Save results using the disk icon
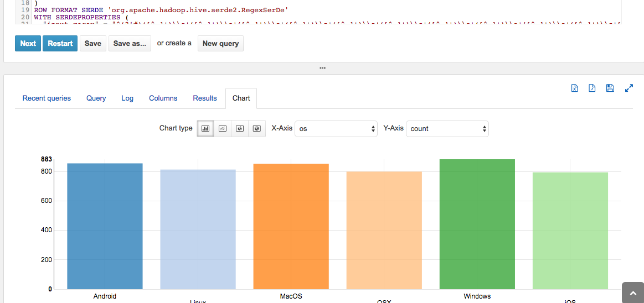The height and width of the screenshot is (303, 644). [610, 88]
